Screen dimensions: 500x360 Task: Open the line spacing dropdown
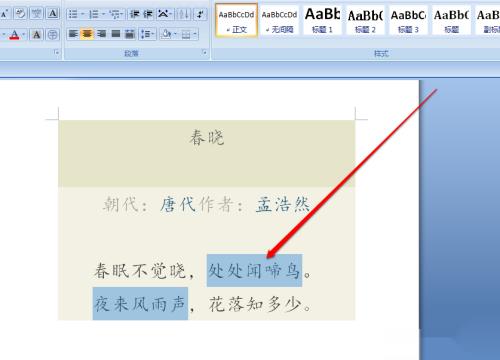[x=147, y=34]
